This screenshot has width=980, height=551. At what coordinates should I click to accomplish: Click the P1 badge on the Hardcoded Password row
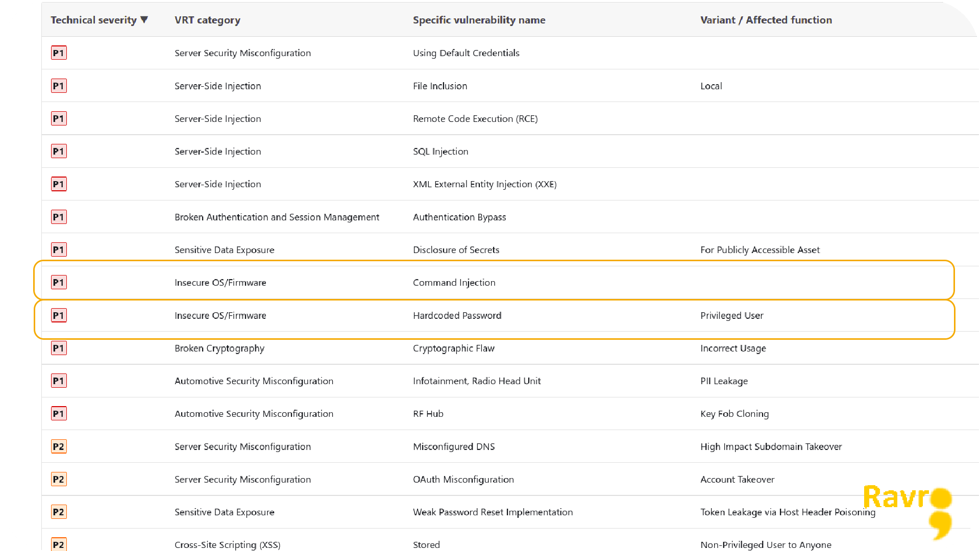point(59,316)
